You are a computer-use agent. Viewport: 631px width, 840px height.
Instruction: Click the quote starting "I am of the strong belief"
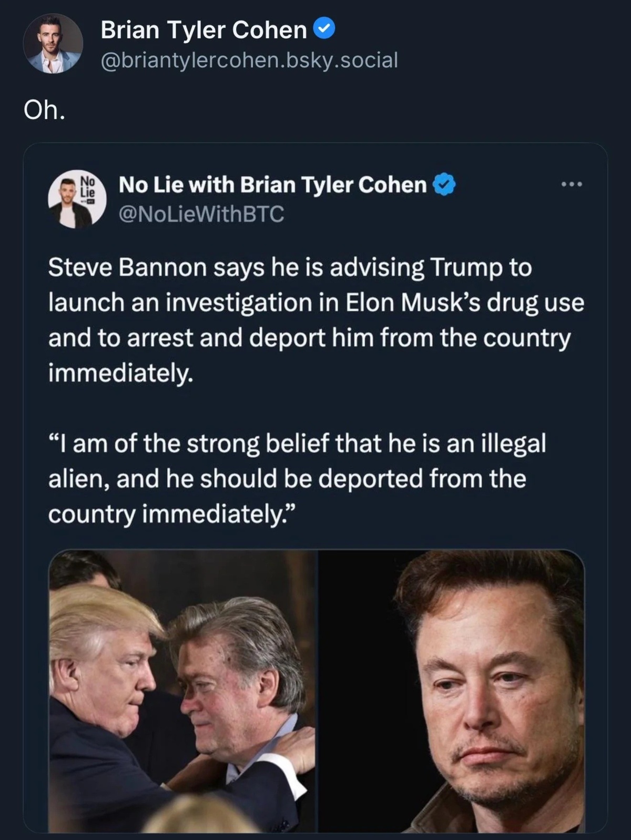[297, 478]
